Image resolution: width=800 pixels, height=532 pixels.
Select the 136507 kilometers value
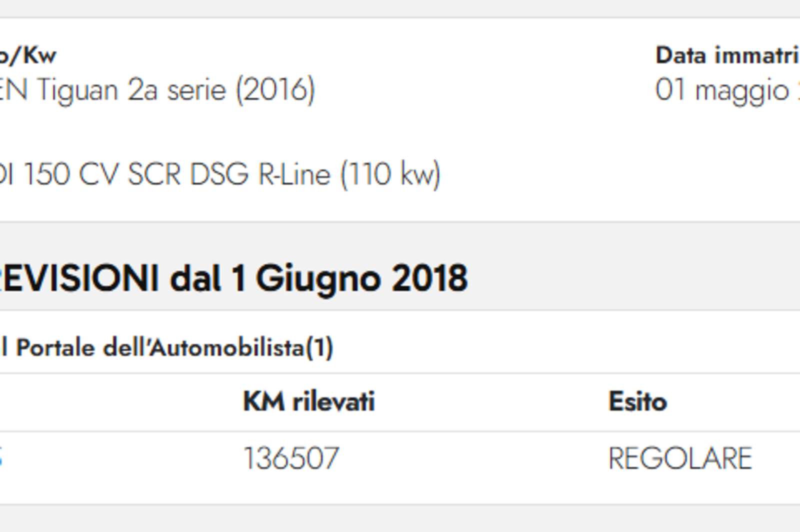click(291, 459)
